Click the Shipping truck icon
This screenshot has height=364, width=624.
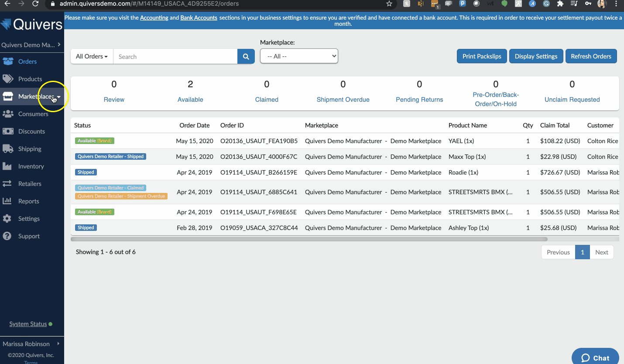(x=7, y=148)
